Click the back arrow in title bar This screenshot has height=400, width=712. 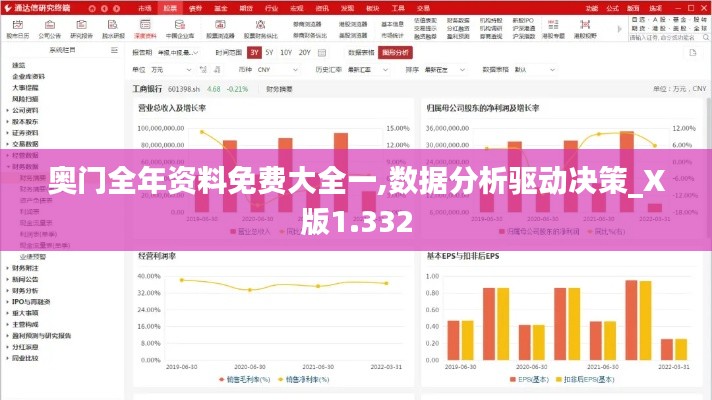coord(104,8)
